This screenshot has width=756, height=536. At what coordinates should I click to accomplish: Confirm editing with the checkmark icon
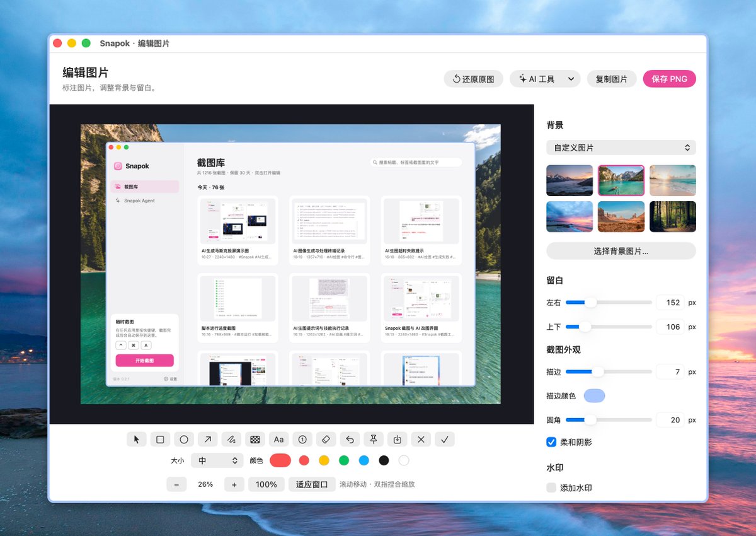pos(445,440)
